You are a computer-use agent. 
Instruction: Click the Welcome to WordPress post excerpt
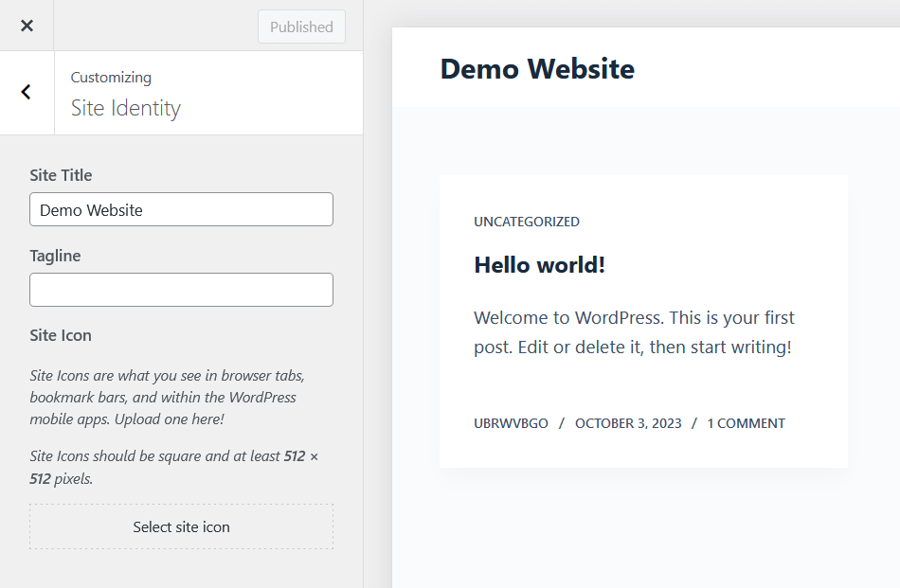tap(634, 332)
